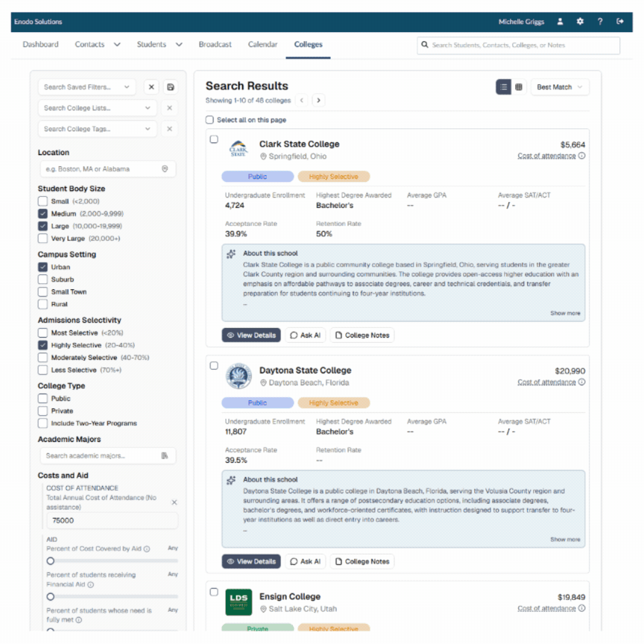Uncheck the Urban campus setting
This screenshot has height=644, width=644.
[42, 267]
